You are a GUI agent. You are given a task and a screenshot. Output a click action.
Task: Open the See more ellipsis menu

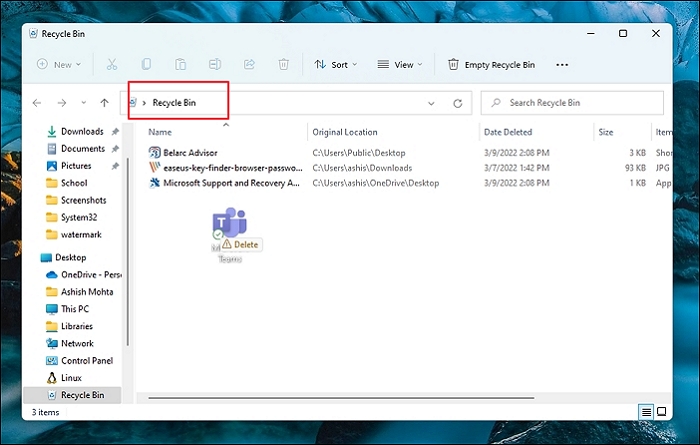(x=562, y=64)
